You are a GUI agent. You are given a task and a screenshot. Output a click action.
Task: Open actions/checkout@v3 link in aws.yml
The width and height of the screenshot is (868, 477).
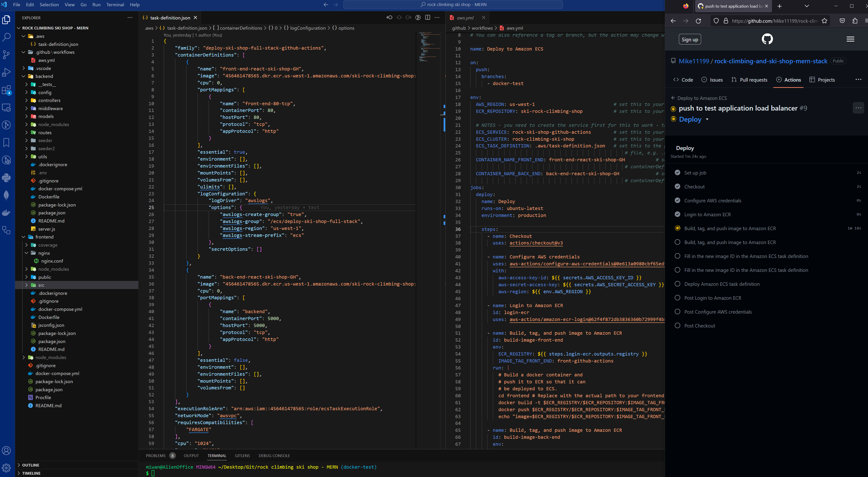coord(536,243)
